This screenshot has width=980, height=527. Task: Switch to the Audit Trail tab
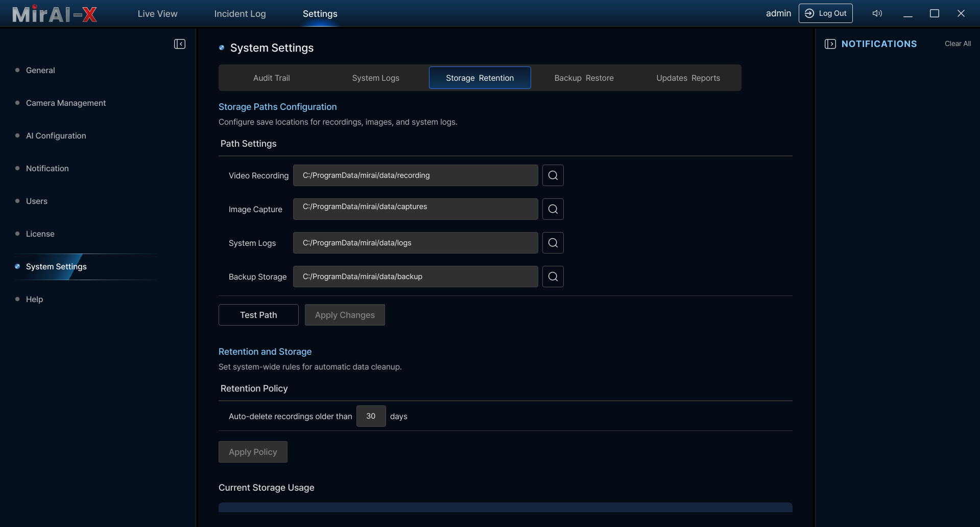point(272,78)
